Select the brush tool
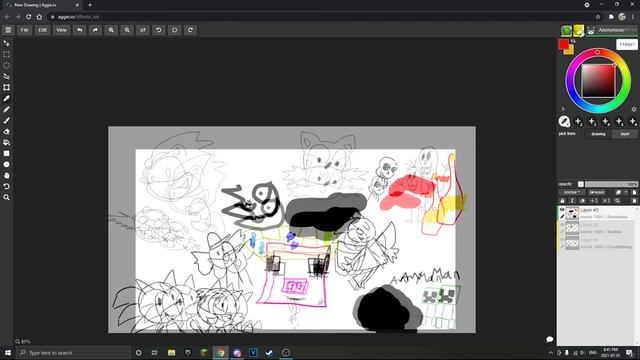 [7, 120]
